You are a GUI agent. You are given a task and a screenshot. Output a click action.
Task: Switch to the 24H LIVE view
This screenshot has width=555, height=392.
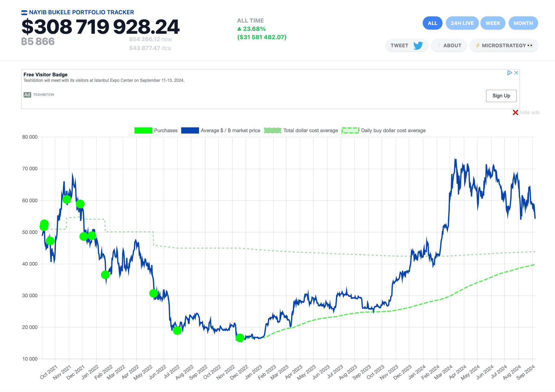(x=462, y=23)
